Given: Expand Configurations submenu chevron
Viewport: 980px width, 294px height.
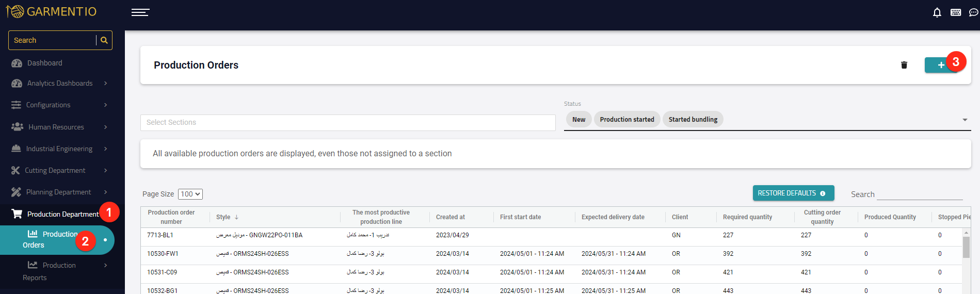Looking at the screenshot, I should point(106,105).
